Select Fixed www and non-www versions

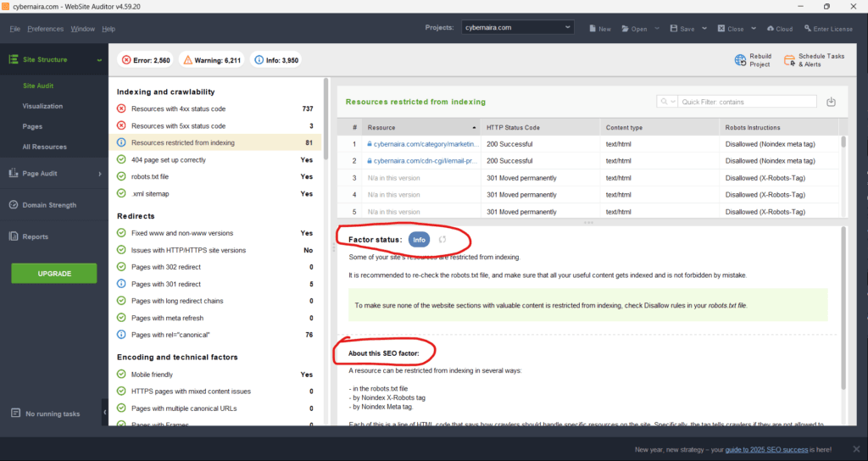(x=214, y=233)
